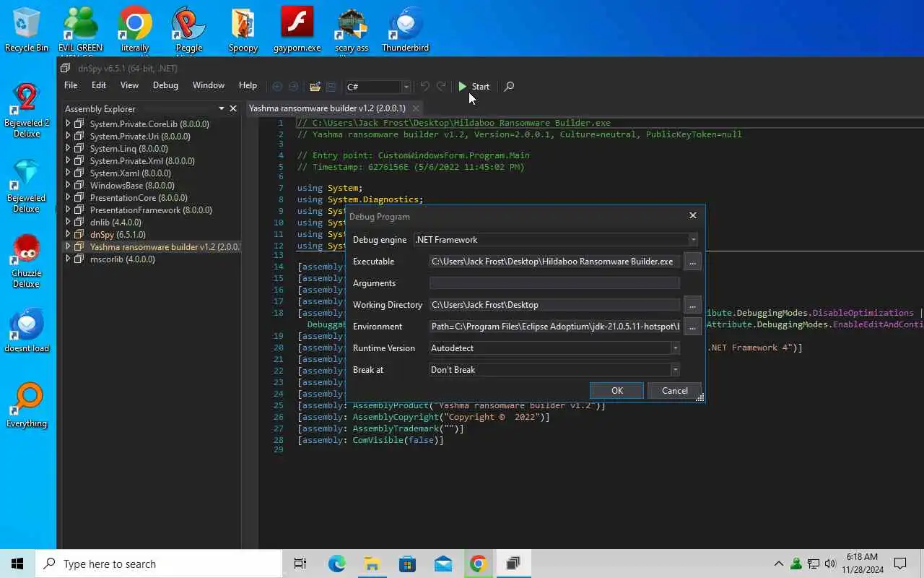Open the File menu
The width and height of the screenshot is (924, 578).
tap(71, 85)
